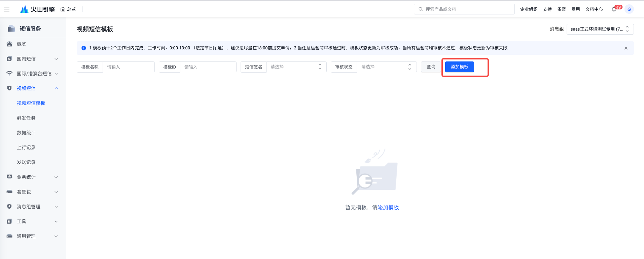The image size is (644, 259).
Task: Expand the 消息组管理 menu
Action: pyautogui.click(x=56, y=207)
